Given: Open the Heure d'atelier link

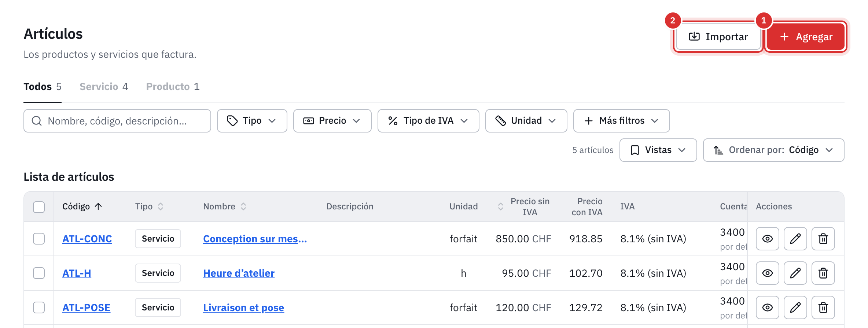Looking at the screenshot, I should tap(239, 273).
